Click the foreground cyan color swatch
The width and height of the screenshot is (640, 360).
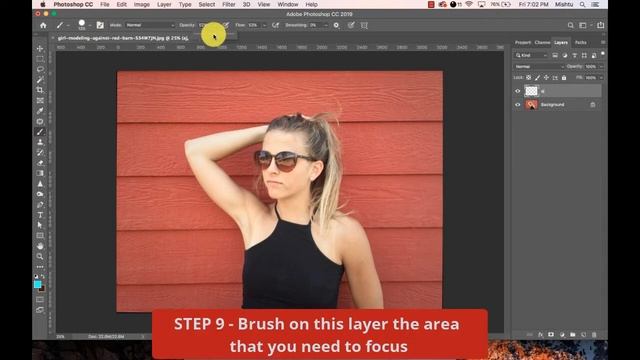[38, 284]
